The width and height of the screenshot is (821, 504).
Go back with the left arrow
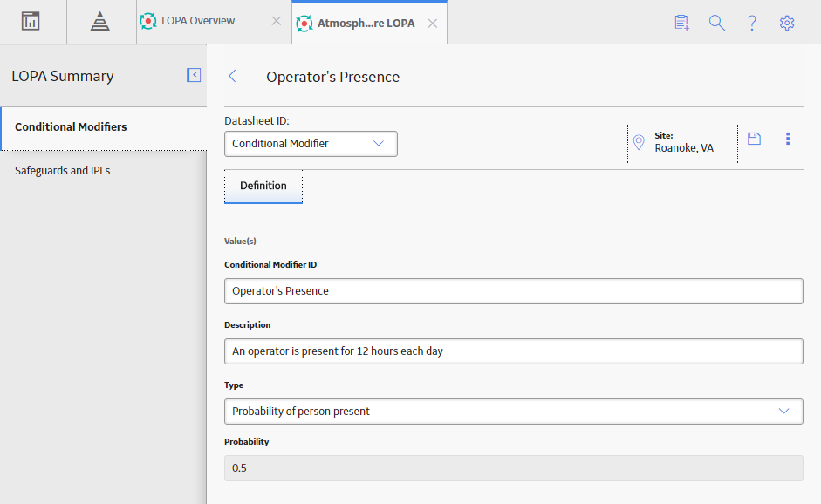(232, 77)
